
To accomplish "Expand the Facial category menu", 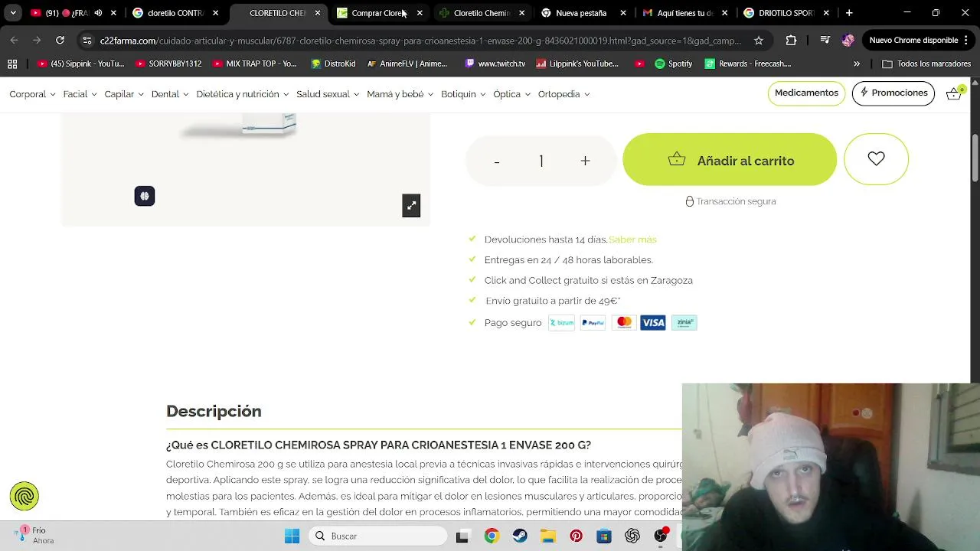I will [x=80, y=94].
